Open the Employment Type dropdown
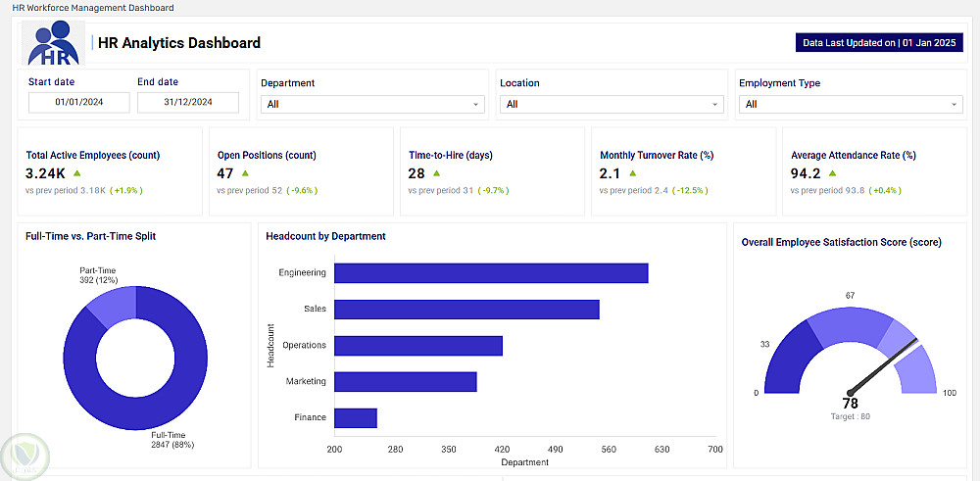The height and width of the screenshot is (481, 980). pyautogui.click(x=850, y=104)
